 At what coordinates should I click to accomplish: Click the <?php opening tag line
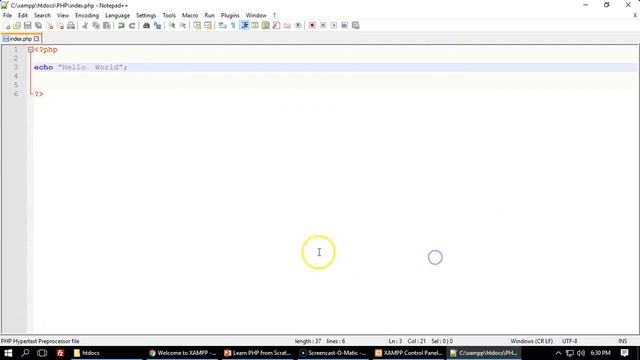coord(46,49)
